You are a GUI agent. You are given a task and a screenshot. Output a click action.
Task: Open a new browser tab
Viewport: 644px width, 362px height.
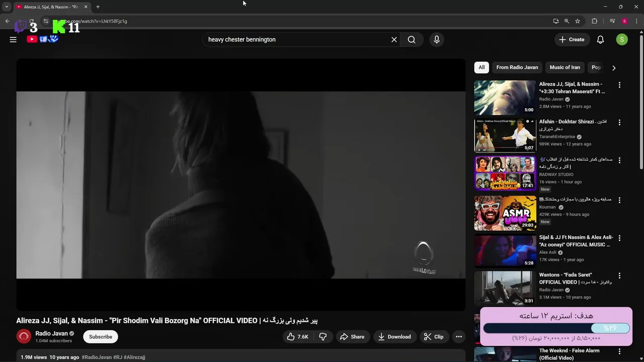click(98, 7)
